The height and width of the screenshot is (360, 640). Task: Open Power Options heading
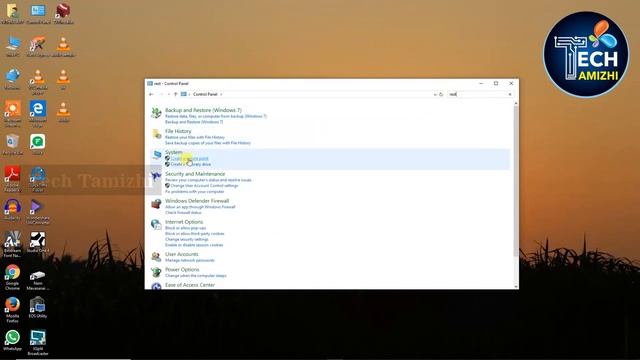182,270
